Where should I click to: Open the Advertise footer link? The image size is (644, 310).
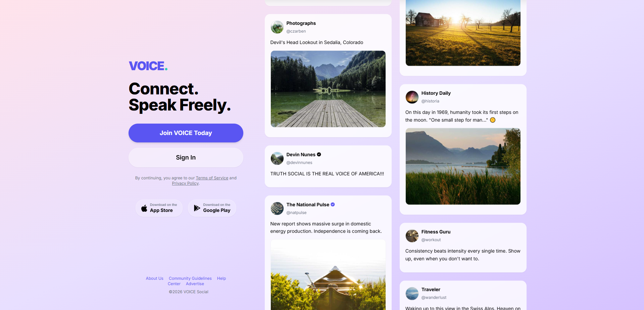point(195,284)
